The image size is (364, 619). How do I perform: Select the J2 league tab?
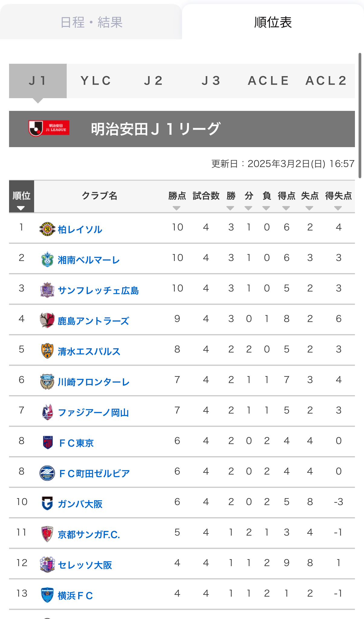point(153,81)
